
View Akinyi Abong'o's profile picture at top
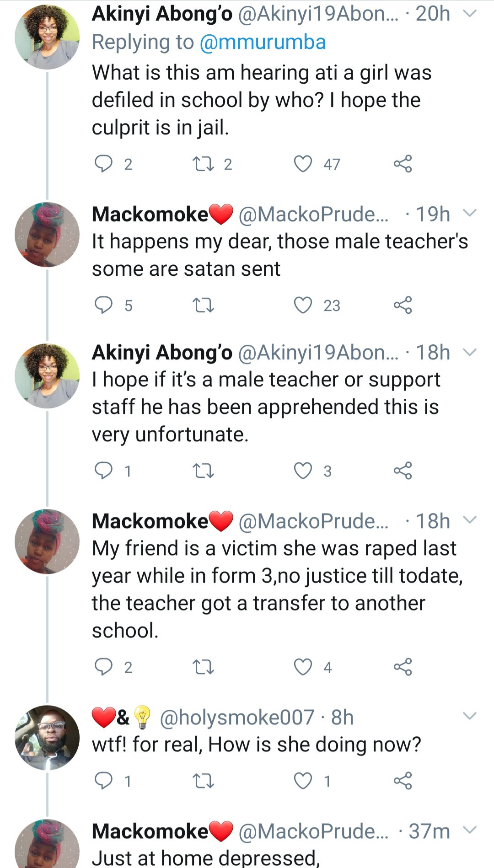[47, 38]
